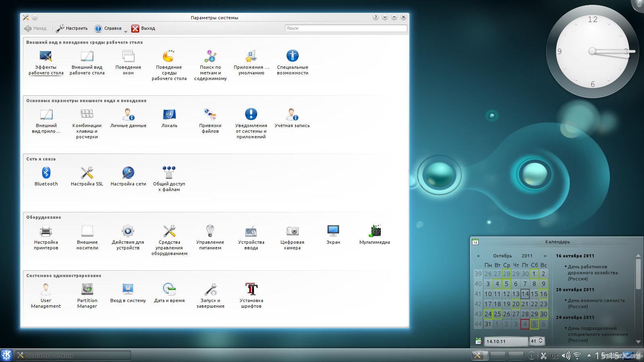This screenshot has width=644, height=362.
Task: Select October 20 in the calendar
Action: click(516, 304)
